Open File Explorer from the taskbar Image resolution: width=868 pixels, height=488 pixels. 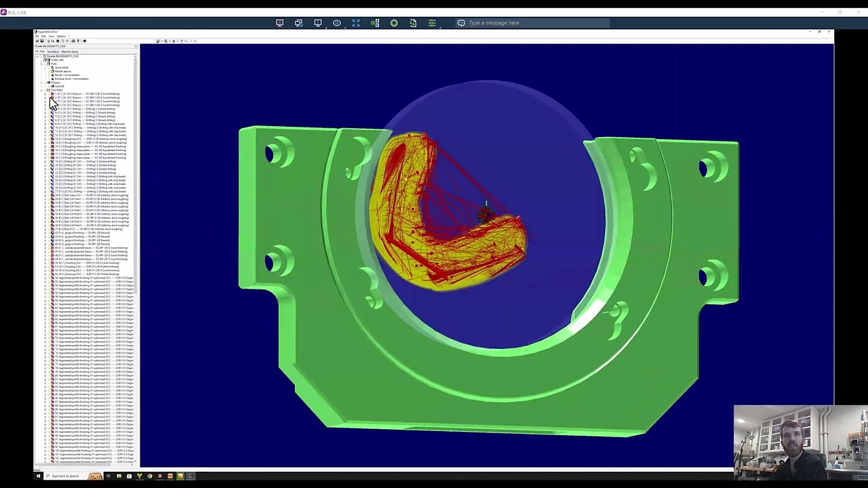119,476
